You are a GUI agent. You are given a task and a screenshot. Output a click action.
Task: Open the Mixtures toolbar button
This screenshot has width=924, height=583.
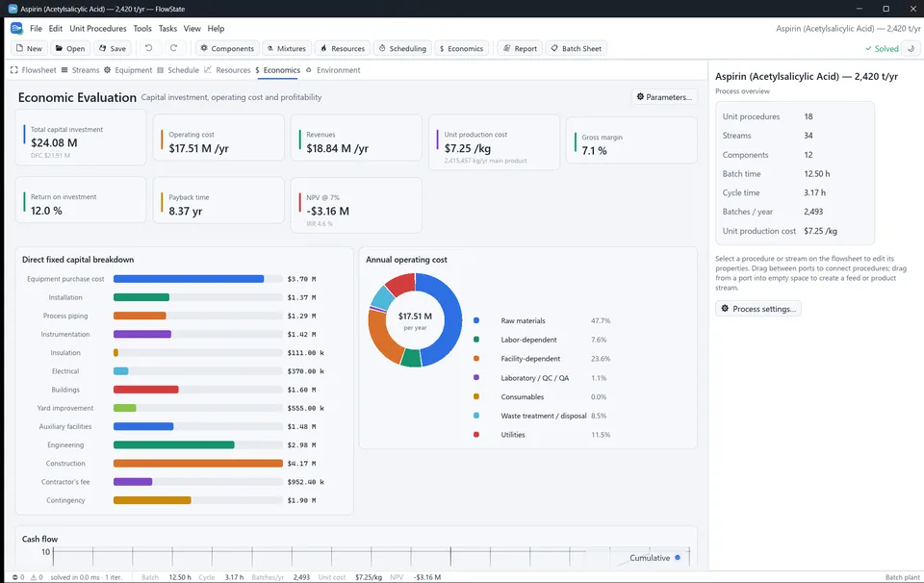click(287, 48)
